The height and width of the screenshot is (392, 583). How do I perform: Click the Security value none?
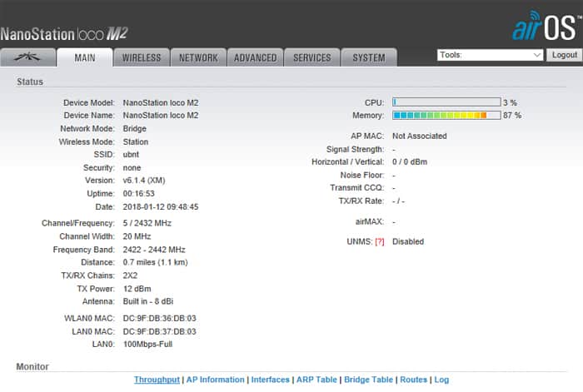pyautogui.click(x=132, y=168)
